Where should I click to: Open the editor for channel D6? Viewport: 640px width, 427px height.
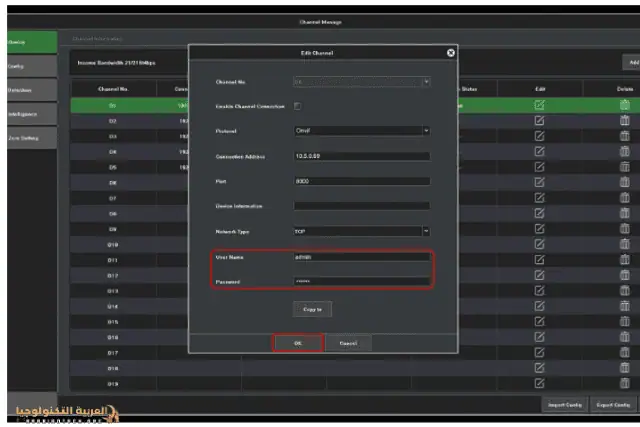(539, 182)
